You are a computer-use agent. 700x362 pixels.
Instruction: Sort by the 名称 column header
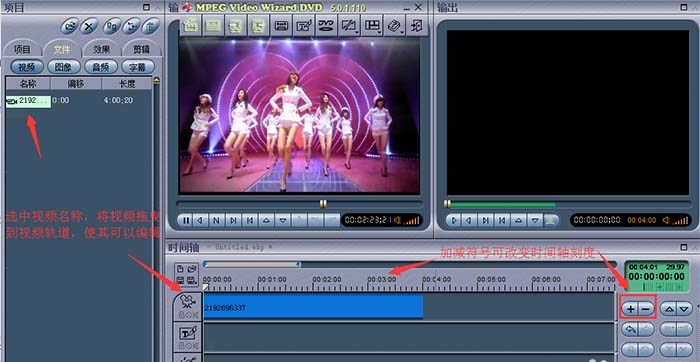click(28, 83)
